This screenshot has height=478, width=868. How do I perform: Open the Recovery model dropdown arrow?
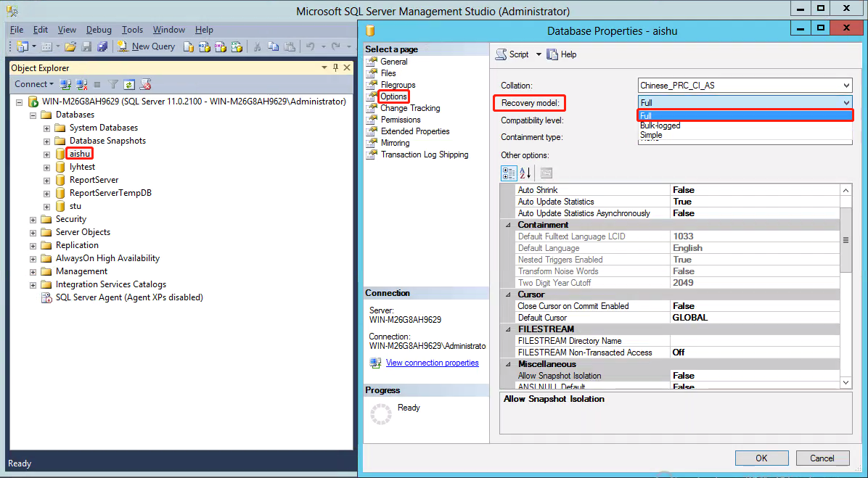click(x=846, y=102)
